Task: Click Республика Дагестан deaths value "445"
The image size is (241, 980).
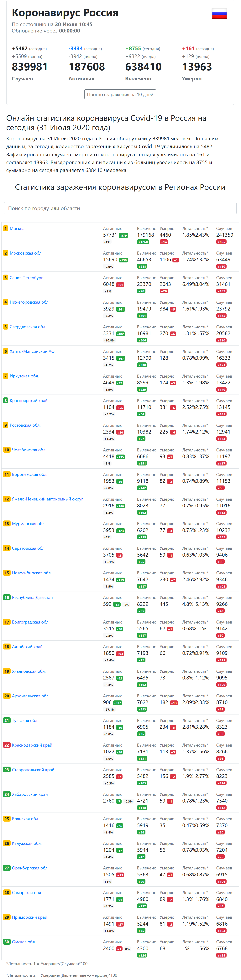Action: [x=164, y=604]
